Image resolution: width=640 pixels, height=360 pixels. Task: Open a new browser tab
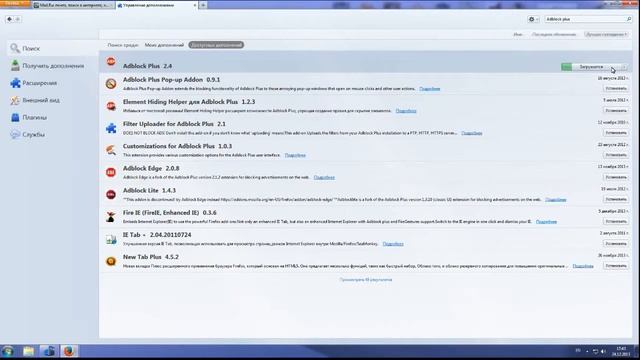(x=203, y=5)
